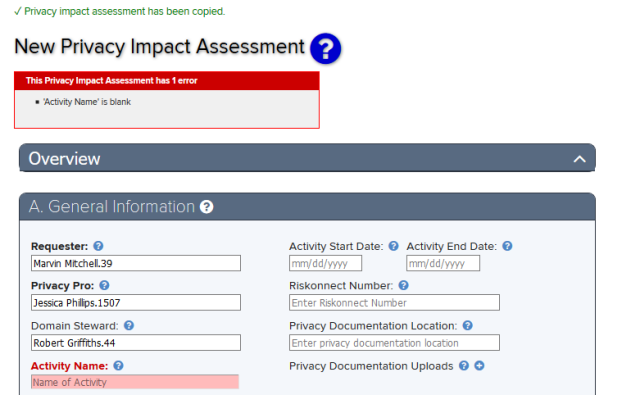The height and width of the screenshot is (395, 640).
Task: Show help for the Domain Steward field
Action: 129,325
